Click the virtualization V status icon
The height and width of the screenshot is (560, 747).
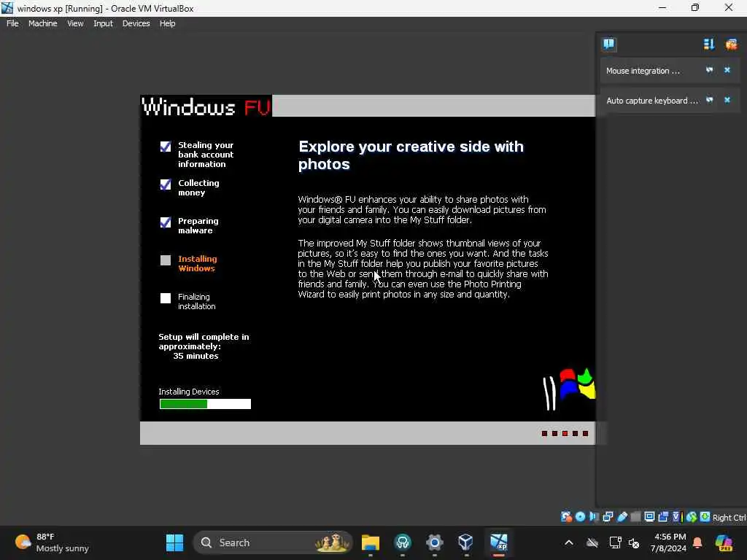click(676, 517)
